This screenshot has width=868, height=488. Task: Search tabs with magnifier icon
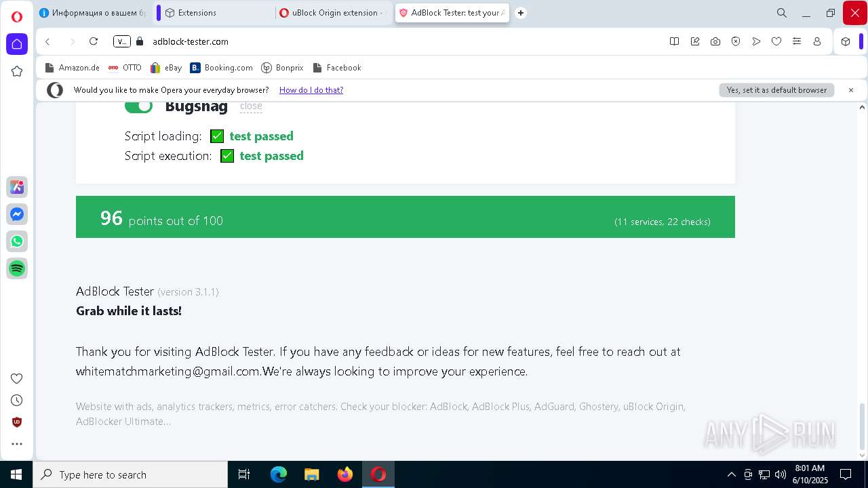click(x=782, y=13)
